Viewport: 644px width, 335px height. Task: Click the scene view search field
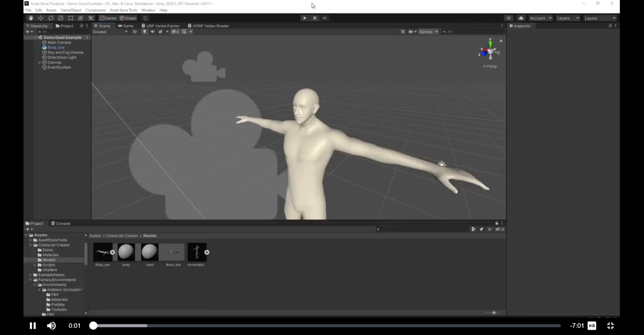click(473, 32)
